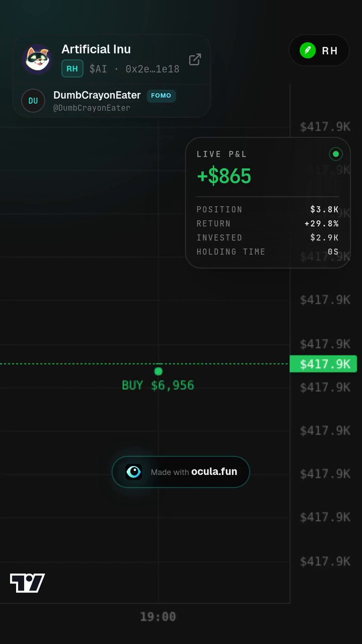Open the Made with ocula.fun link
Screen dimensions: 362x644
click(181, 472)
